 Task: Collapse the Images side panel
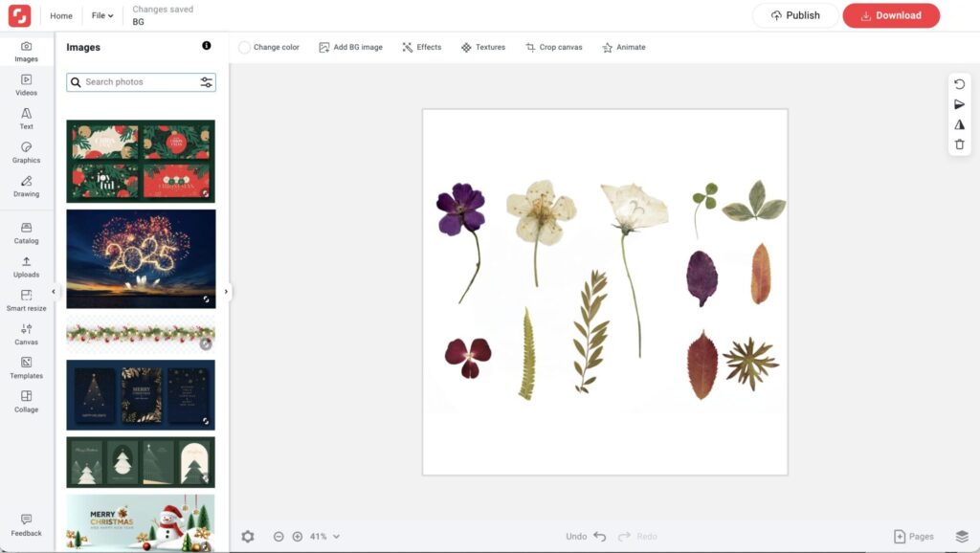click(x=54, y=292)
